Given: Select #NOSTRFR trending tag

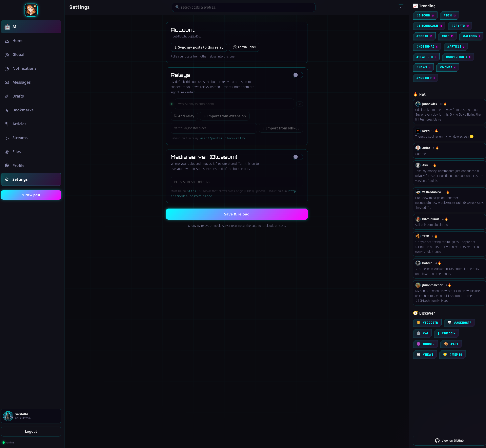Looking at the screenshot, I should click(x=425, y=78).
